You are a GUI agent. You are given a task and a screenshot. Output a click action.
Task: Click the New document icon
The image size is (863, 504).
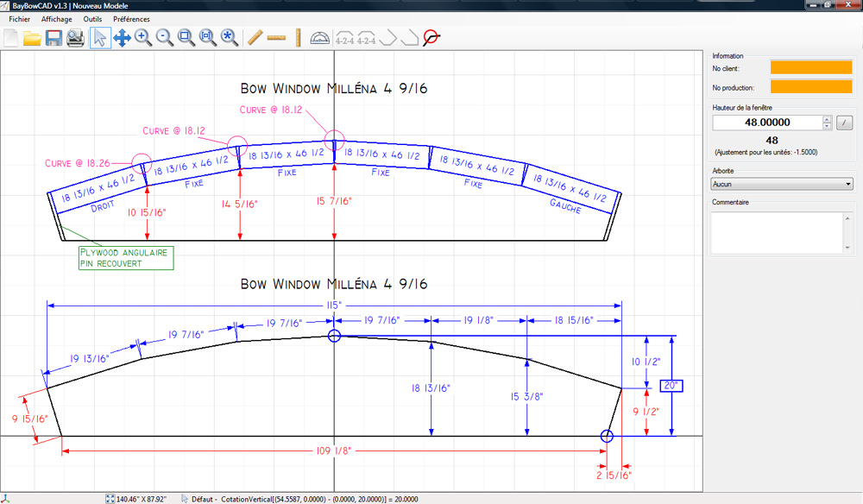point(11,37)
